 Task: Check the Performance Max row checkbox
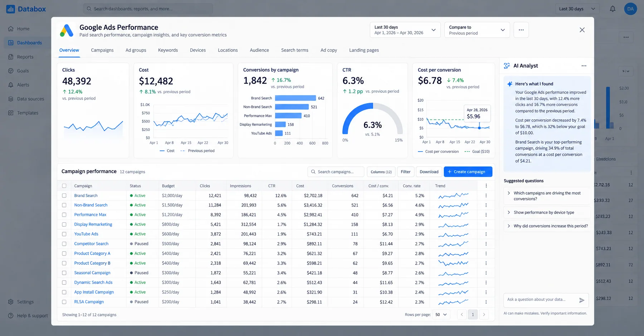click(x=64, y=215)
